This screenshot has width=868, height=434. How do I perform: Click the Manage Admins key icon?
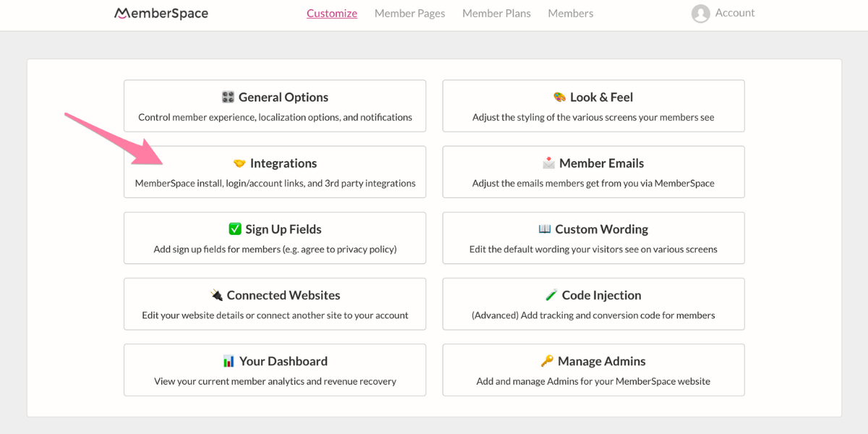point(547,361)
